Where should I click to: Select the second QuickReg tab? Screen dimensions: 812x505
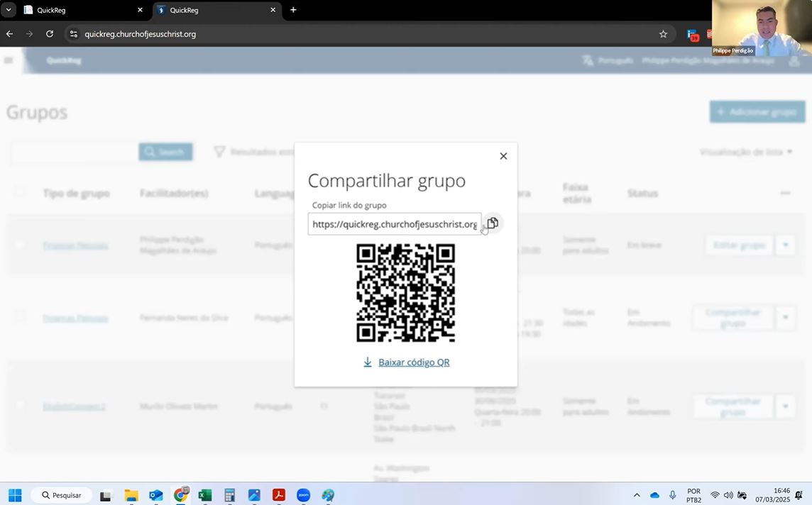point(217,10)
